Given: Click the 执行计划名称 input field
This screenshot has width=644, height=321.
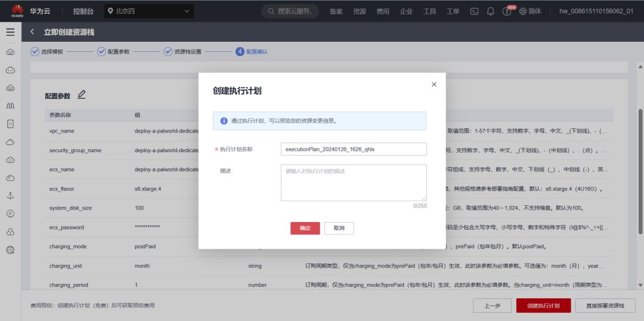Looking at the screenshot, I should [354, 149].
